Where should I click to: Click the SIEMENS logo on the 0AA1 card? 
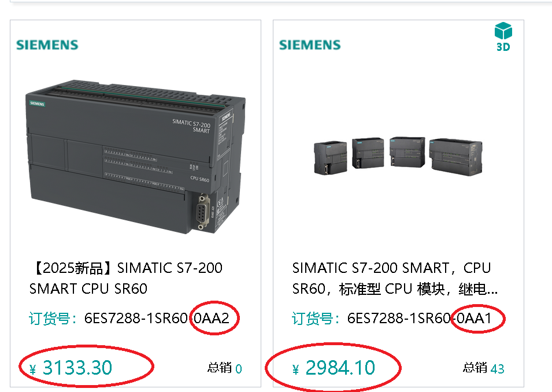pos(310,45)
